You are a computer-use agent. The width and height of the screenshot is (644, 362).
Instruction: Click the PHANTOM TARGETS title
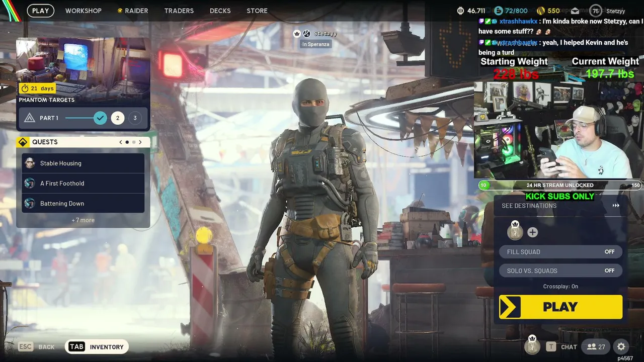[47, 100]
